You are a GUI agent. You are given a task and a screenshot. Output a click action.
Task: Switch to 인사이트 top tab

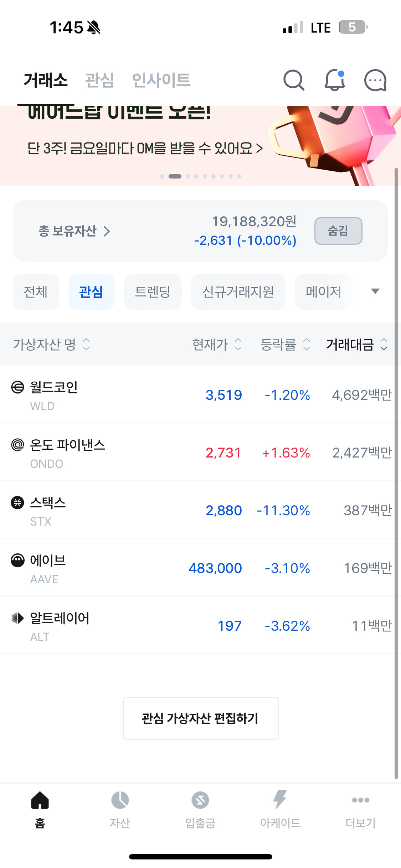(161, 80)
